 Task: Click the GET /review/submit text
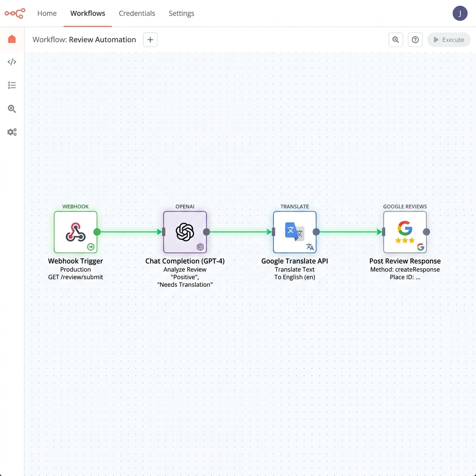(x=76, y=277)
